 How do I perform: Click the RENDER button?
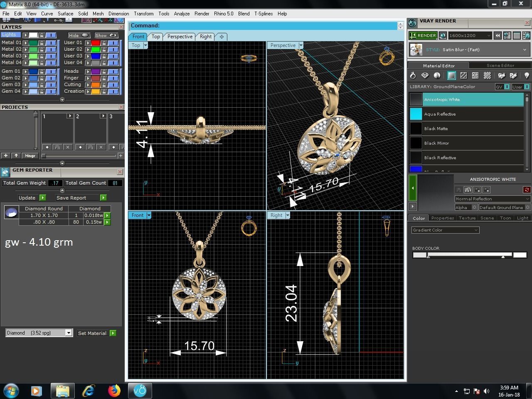click(x=423, y=36)
